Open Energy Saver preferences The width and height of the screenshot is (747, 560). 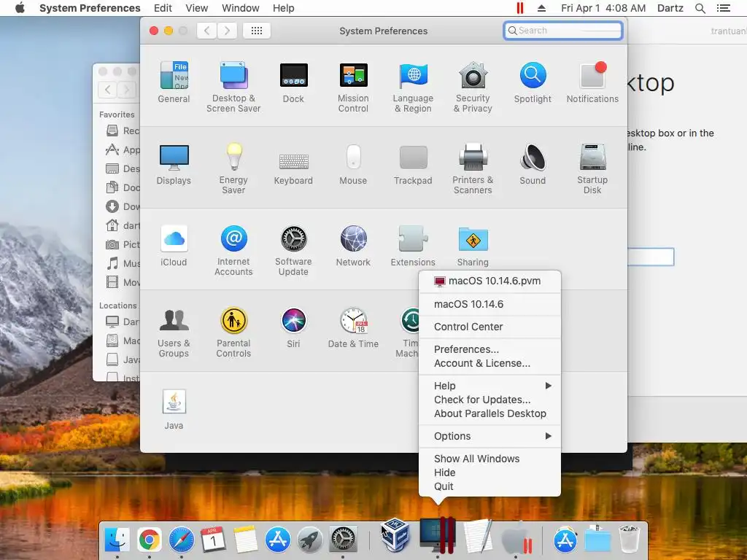[233, 168]
